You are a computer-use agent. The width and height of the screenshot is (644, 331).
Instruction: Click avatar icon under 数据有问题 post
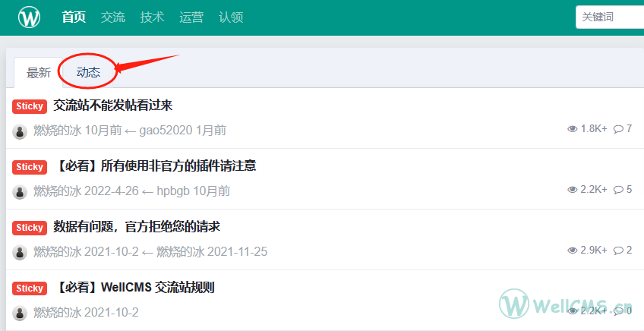tap(20, 253)
